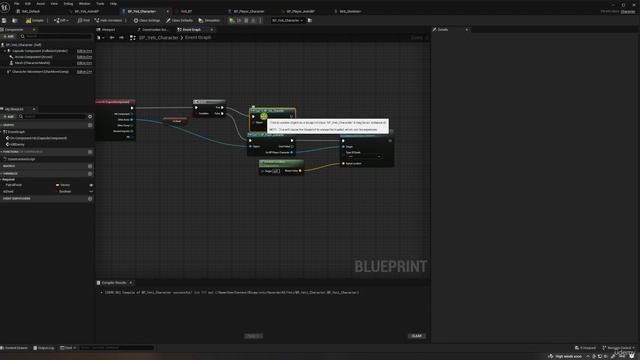
Task: Click the Browse to asset toolbar icon
Action: (15, 20)
